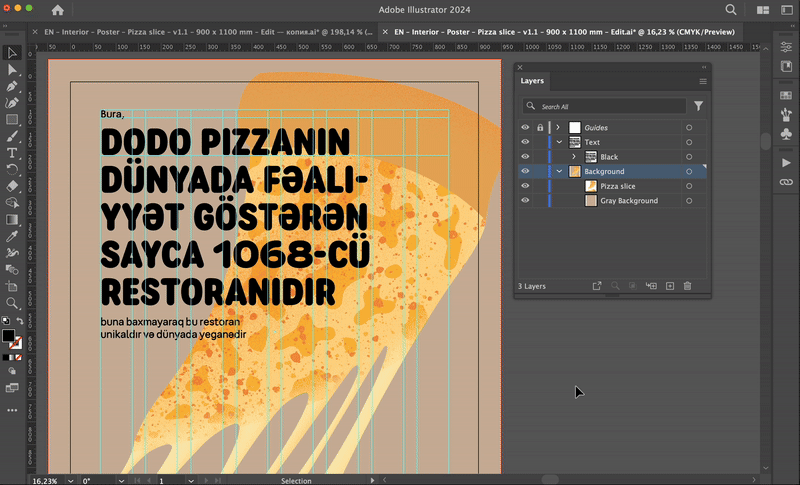This screenshot has width=800, height=485.
Task: Swap fill and stroke colors
Action: point(20,321)
